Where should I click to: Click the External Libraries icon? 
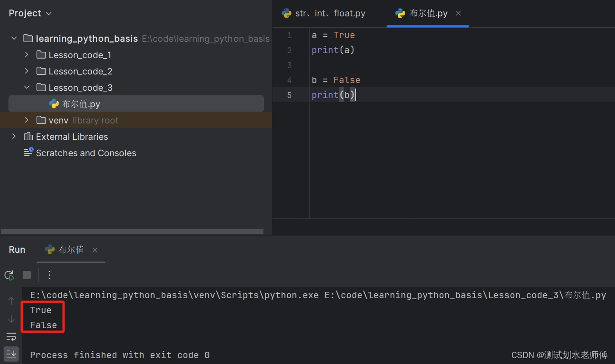point(28,137)
